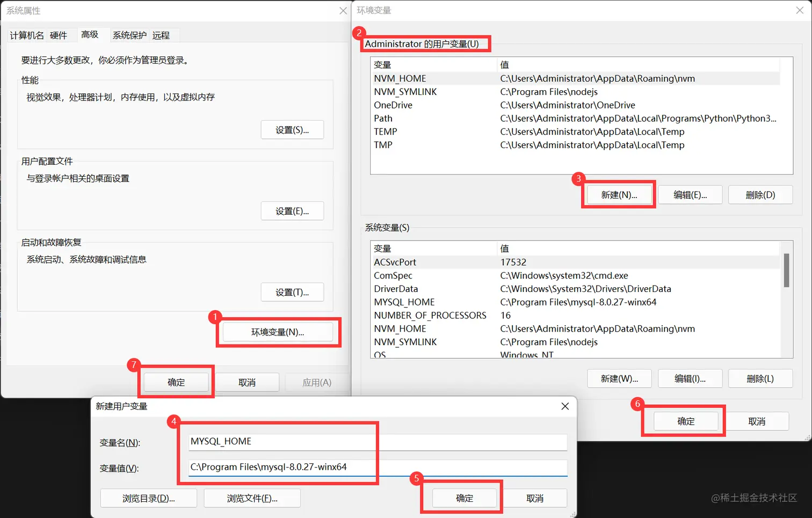This screenshot has height=518, width=812.
Task: Select DriverData system variable row
Action: point(575,289)
